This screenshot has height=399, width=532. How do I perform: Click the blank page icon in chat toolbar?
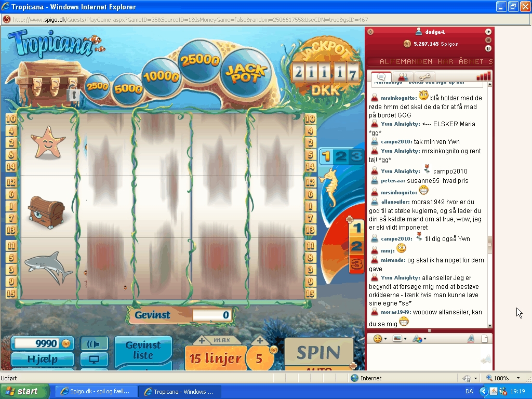484,339
